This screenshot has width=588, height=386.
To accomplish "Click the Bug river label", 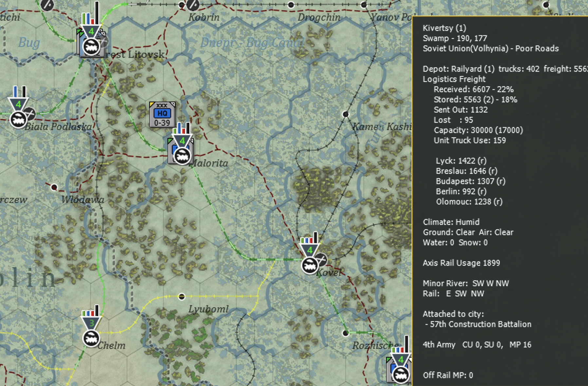I will pyautogui.click(x=29, y=43).
